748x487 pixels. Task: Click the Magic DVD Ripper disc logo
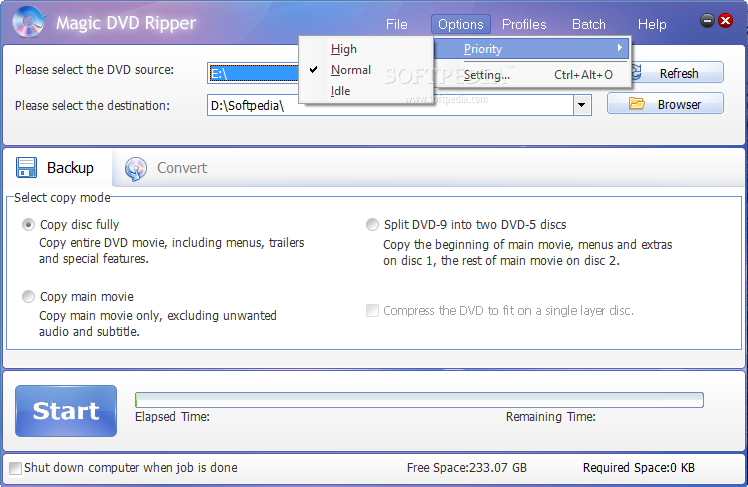tap(29, 22)
